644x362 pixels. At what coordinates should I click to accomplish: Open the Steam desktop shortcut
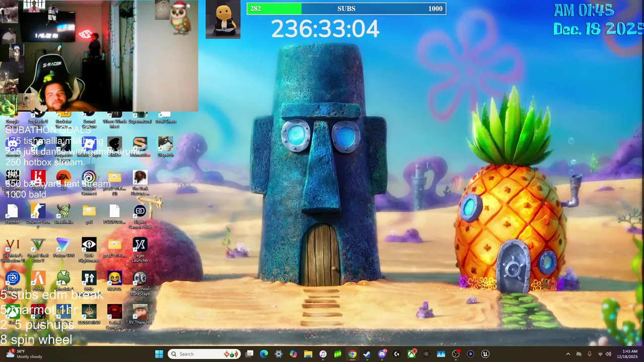coord(38,146)
